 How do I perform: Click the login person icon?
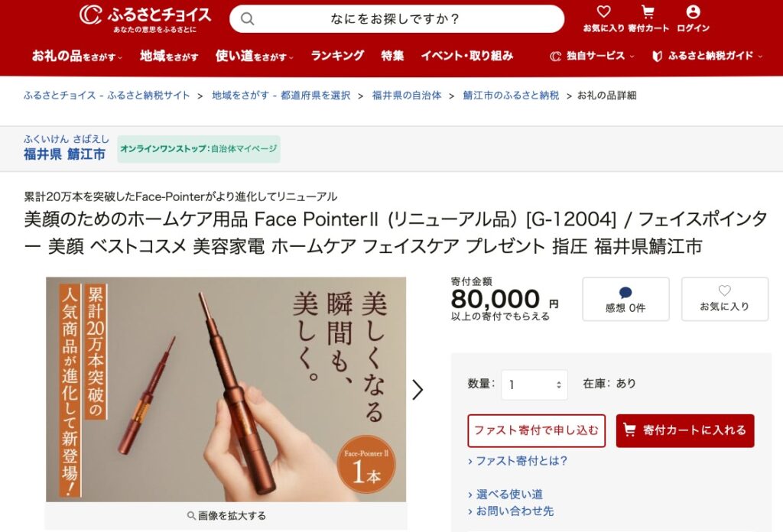coord(693,12)
